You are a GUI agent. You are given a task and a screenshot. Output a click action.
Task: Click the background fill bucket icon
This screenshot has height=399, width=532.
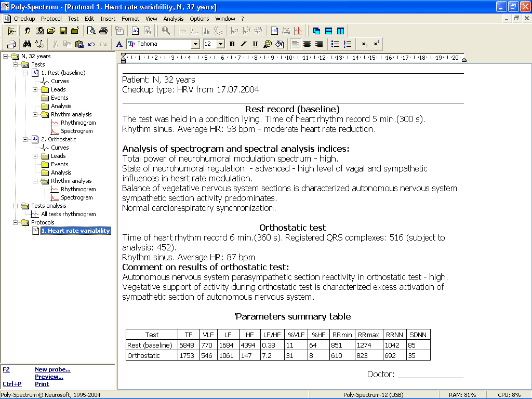(280, 44)
